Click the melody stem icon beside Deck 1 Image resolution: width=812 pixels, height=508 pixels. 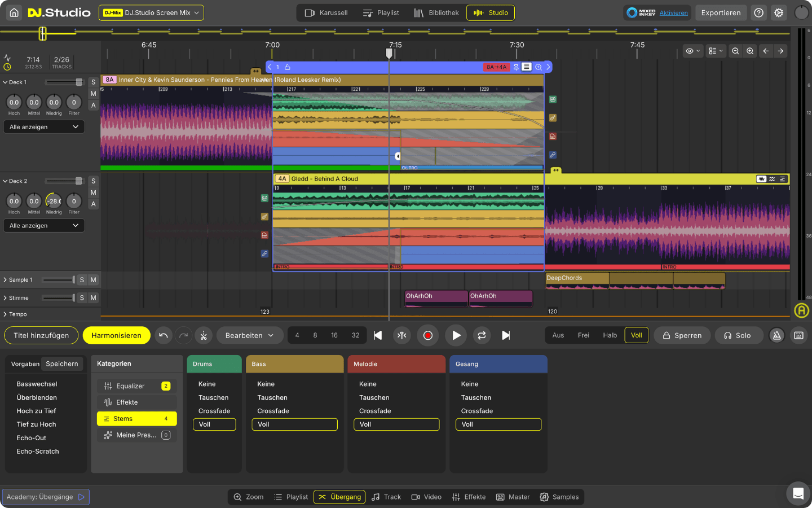[x=553, y=136]
